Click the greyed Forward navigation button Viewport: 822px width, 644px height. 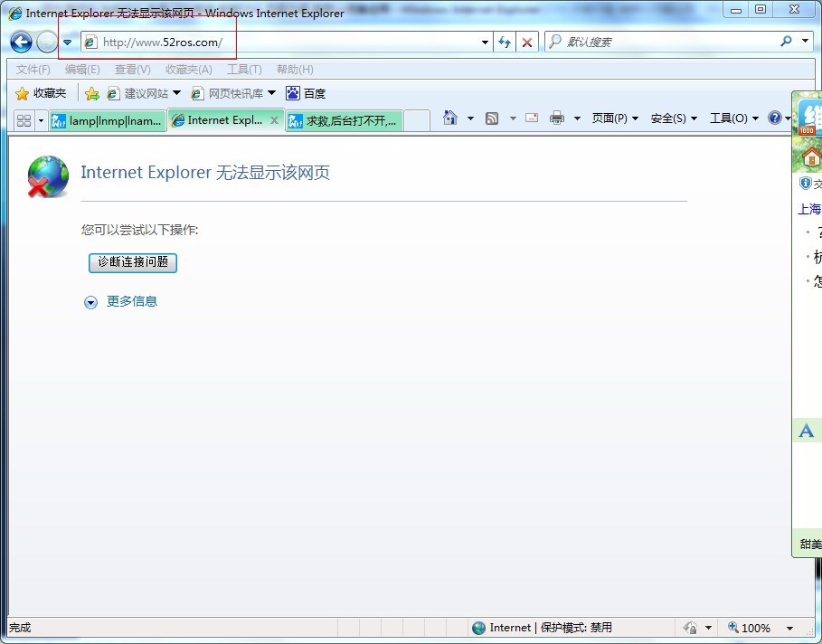pos(47,42)
